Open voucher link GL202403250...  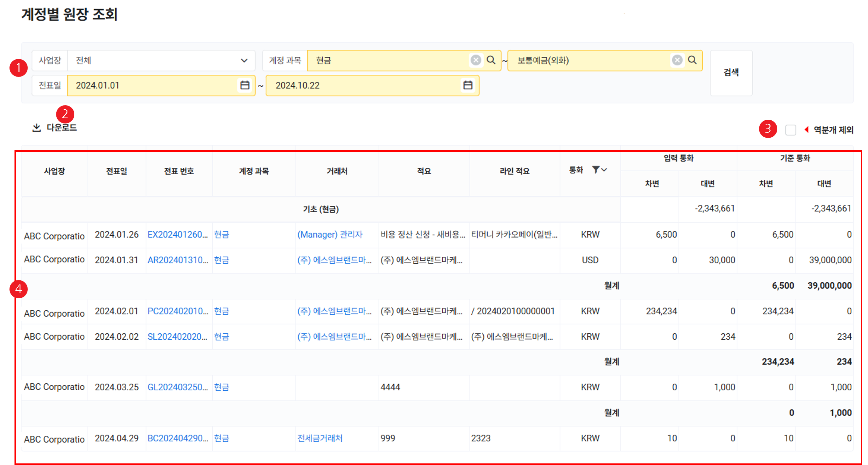pos(177,387)
